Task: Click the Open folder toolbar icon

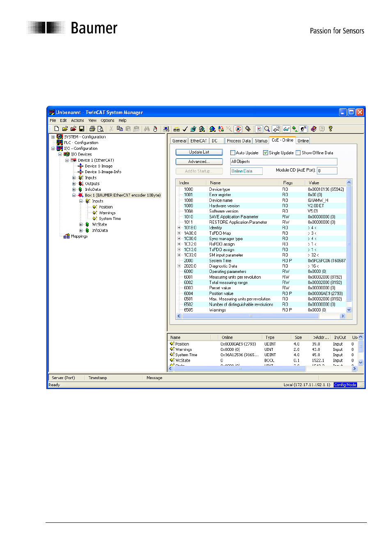Action: (65, 129)
